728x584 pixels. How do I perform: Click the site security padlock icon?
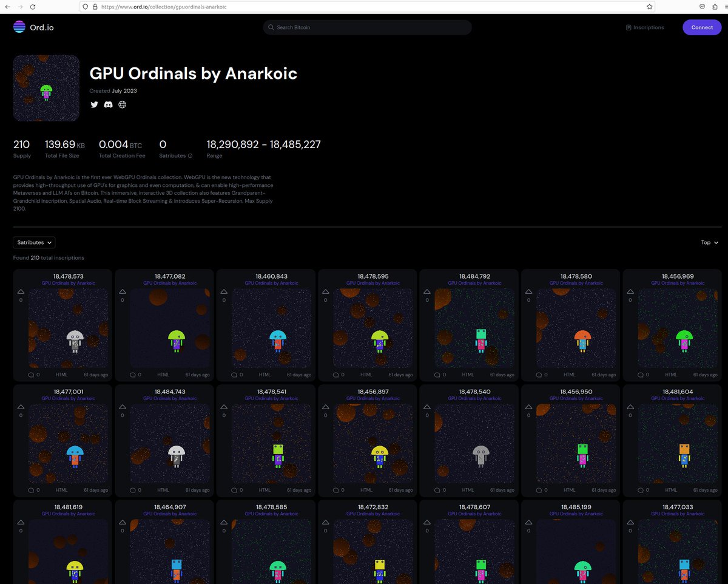95,7
